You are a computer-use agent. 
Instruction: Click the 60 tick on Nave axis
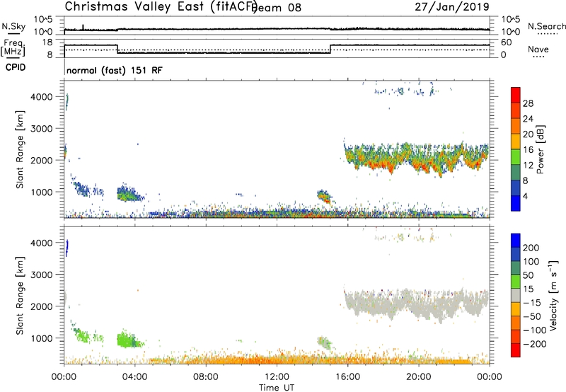[x=507, y=42]
